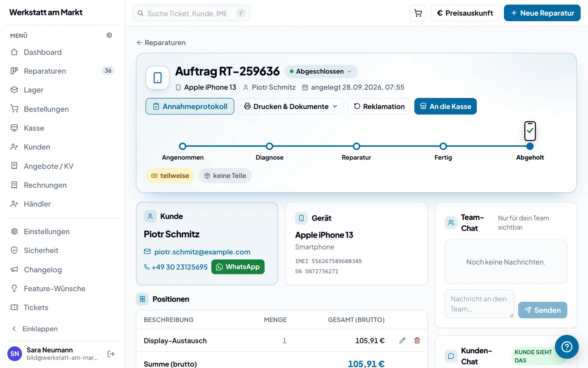Open the Annahmeprotokoll
The width and height of the screenshot is (588, 368).
click(x=190, y=106)
